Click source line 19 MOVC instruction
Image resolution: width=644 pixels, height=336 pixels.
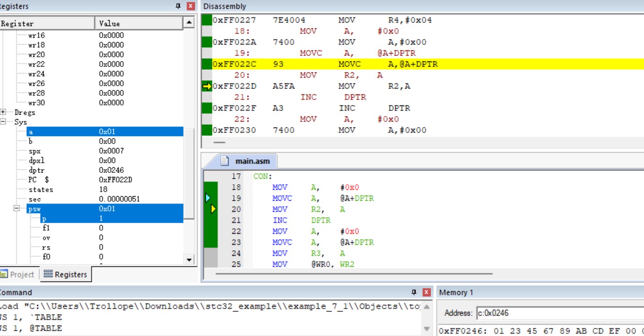pos(323,198)
